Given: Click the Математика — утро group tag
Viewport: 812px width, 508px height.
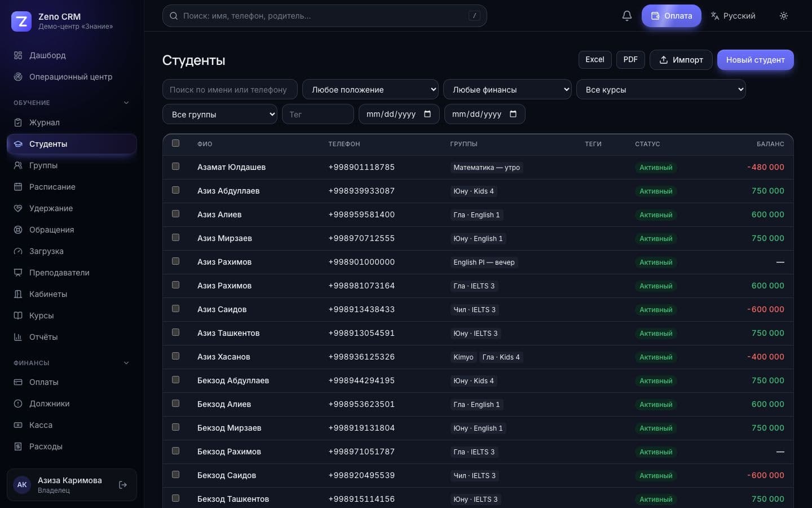Looking at the screenshot, I should pyautogui.click(x=487, y=167).
